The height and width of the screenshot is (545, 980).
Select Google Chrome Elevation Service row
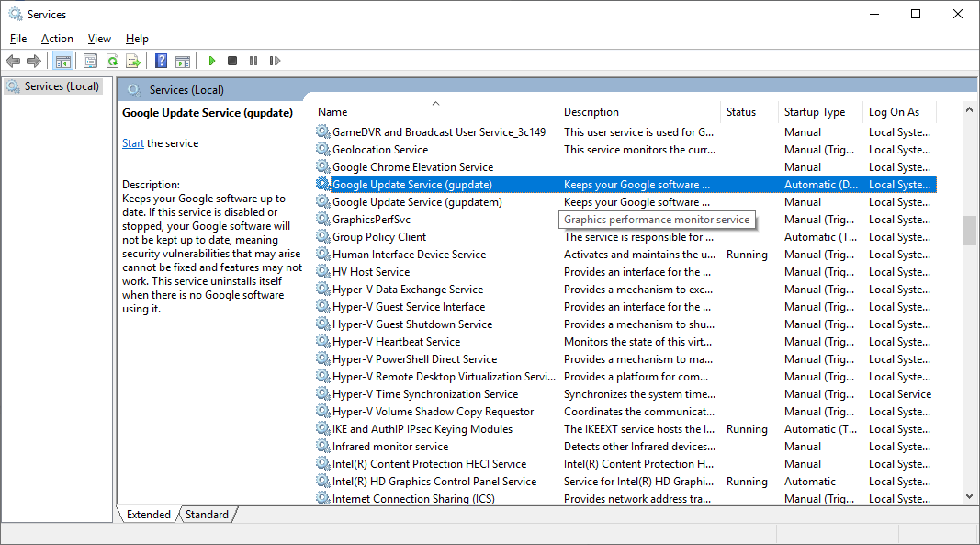(412, 167)
